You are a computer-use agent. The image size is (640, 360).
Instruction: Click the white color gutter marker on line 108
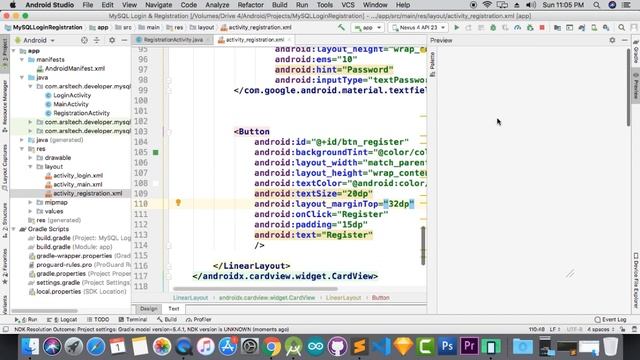point(156,183)
